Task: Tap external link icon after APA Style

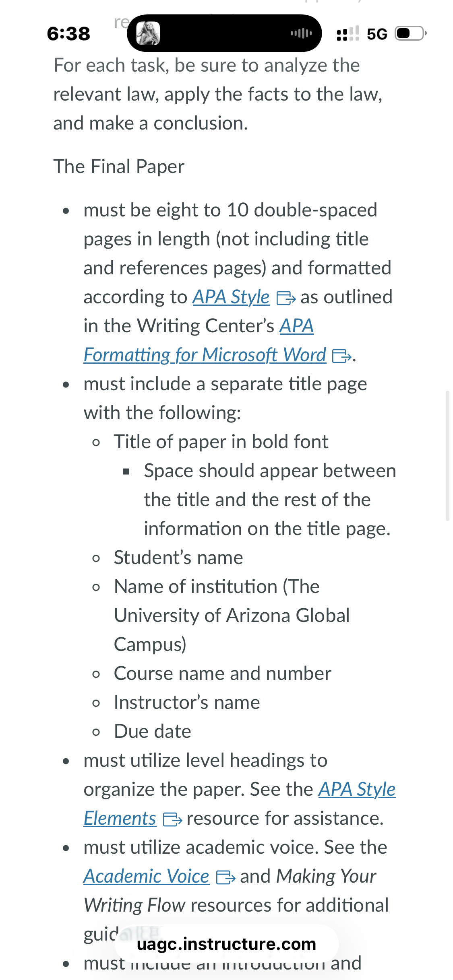Action: click(x=286, y=299)
